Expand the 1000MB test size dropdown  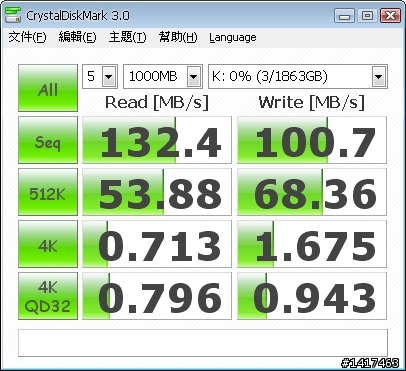point(194,77)
